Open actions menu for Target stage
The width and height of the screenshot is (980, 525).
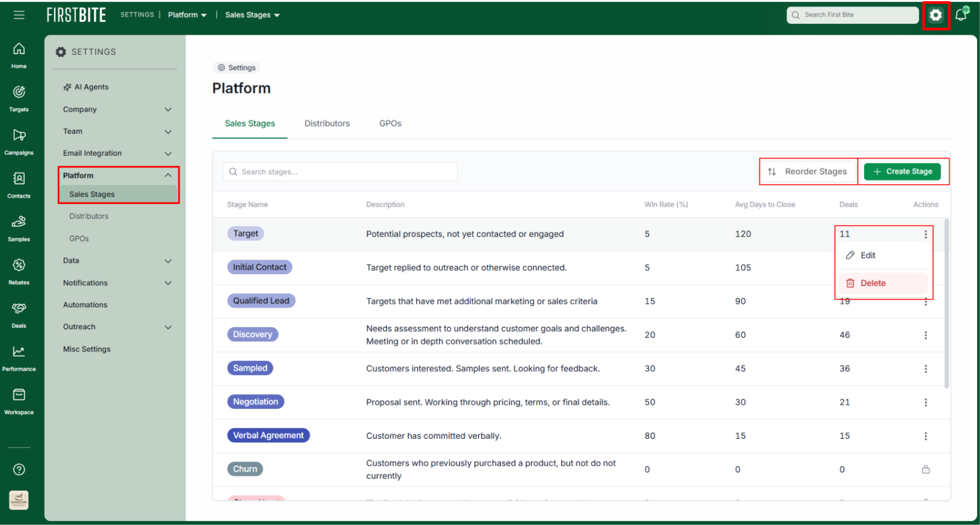(926, 234)
